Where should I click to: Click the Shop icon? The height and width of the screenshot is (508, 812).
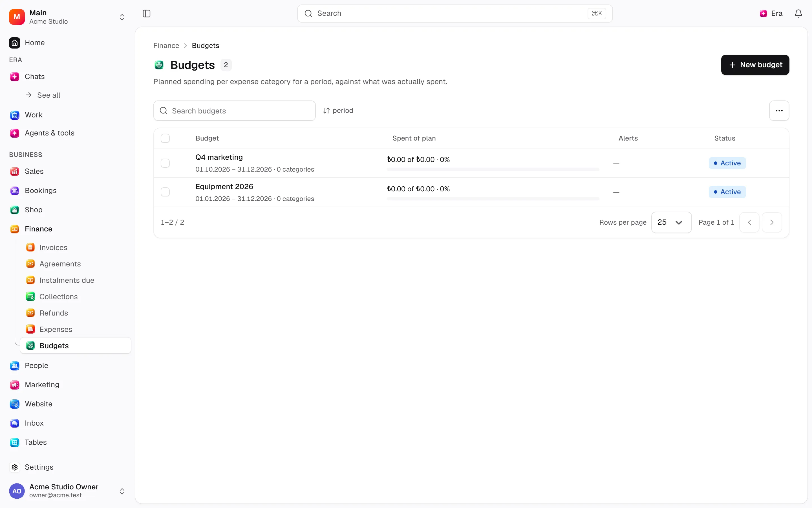(14, 210)
